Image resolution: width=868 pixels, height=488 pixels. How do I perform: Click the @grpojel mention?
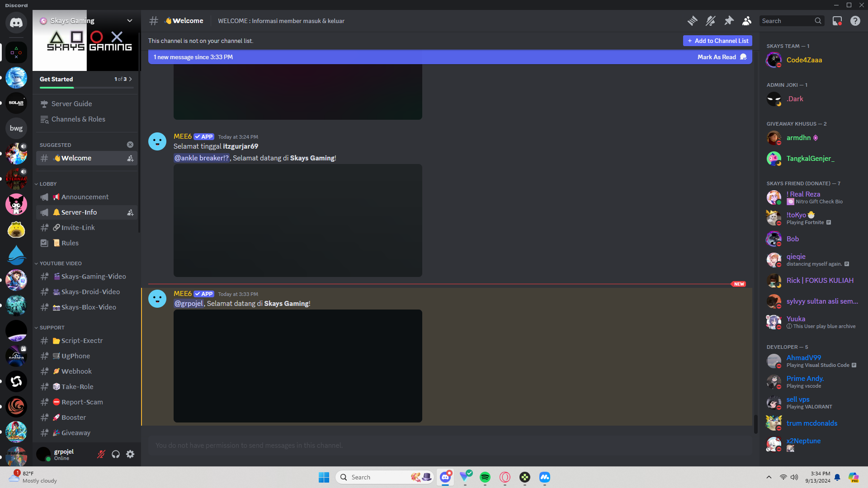(x=189, y=304)
